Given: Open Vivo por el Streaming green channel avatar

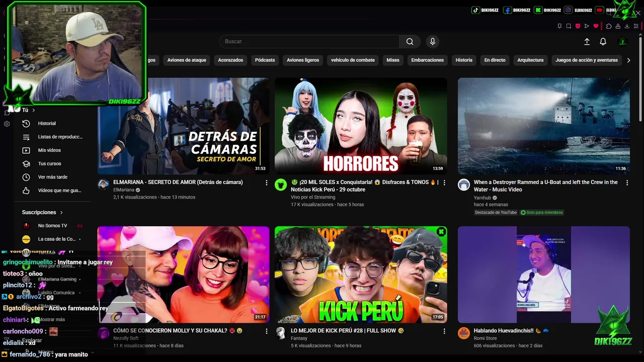Looking at the screenshot, I should coord(281,184).
